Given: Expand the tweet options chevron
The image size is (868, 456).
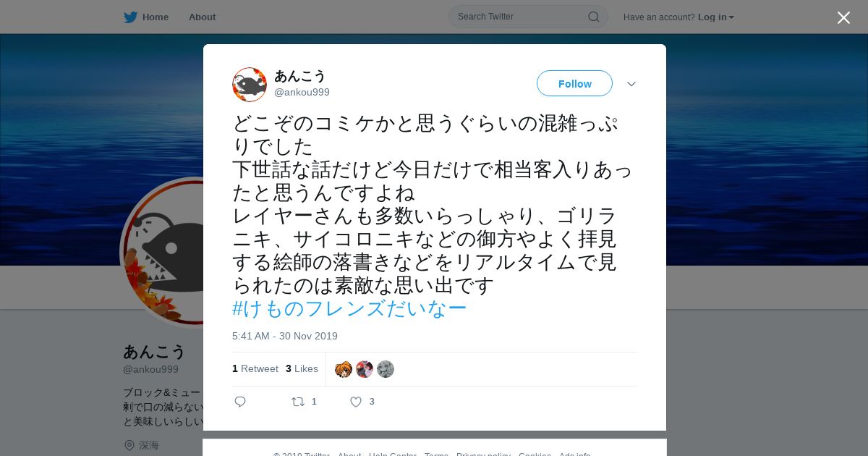Looking at the screenshot, I should (x=631, y=84).
